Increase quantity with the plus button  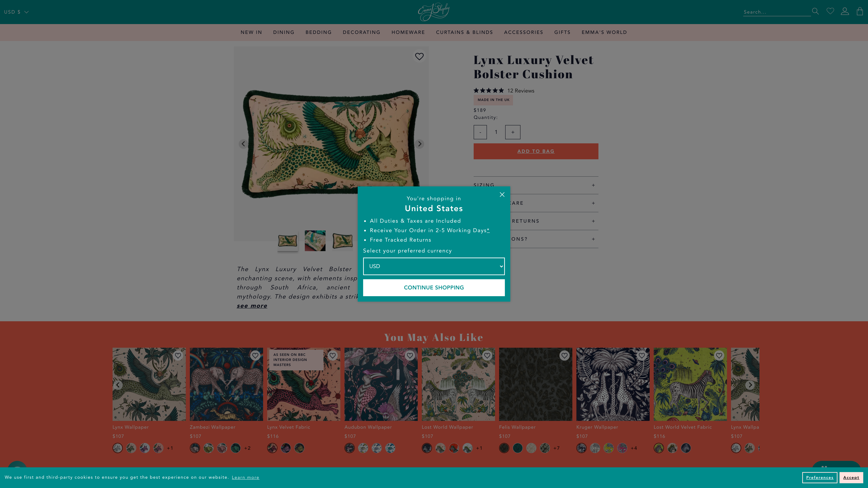click(x=512, y=132)
